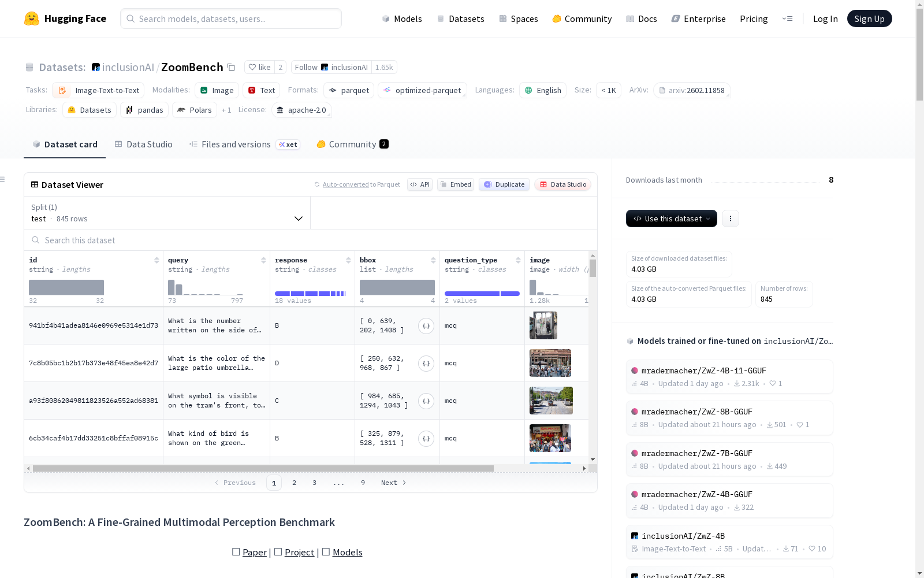This screenshot has width=924, height=578.
Task: Sort by the question_type column
Action: coord(518,260)
